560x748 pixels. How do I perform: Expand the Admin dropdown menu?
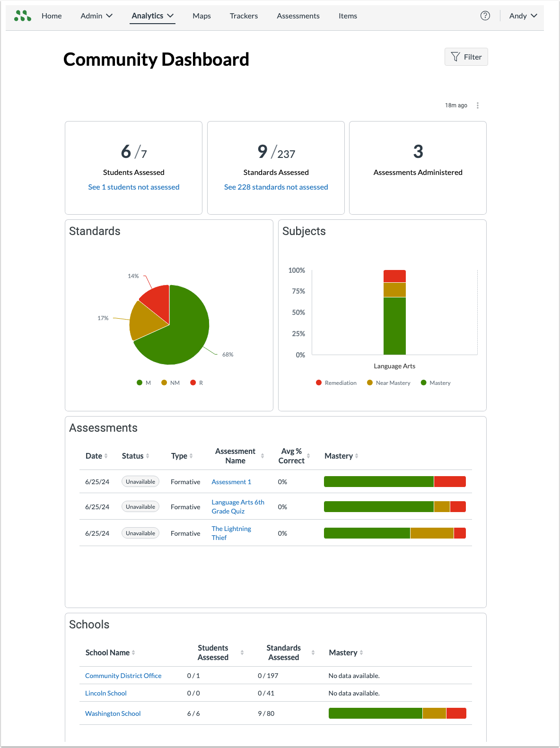pos(96,16)
